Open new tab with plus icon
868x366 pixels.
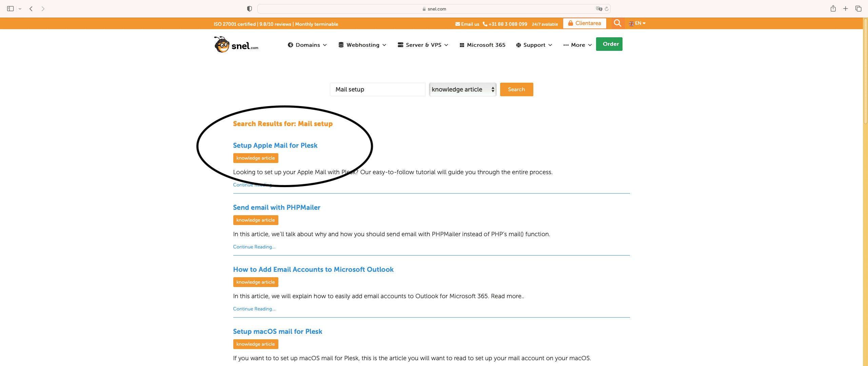pyautogui.click(x=846, y=9)
